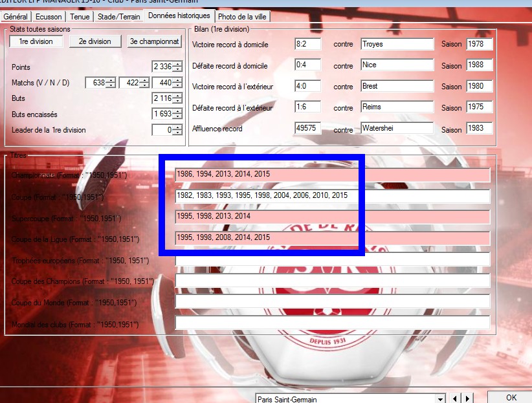Image resolution: width=532 pixels, height=403 pixels.
Task: Click the Buts stepper arrows
Action: 177,98
